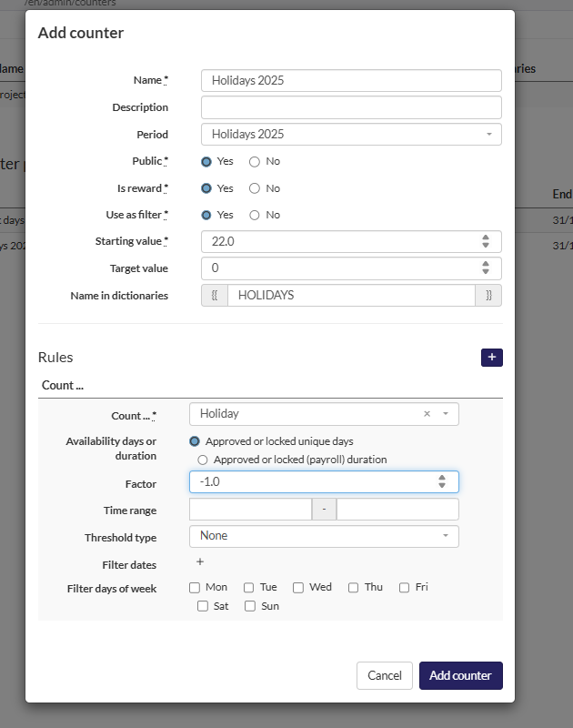Select Approved or locked (payroll) duration
This screenshot has height=728, width=573.
click(203, 460)
